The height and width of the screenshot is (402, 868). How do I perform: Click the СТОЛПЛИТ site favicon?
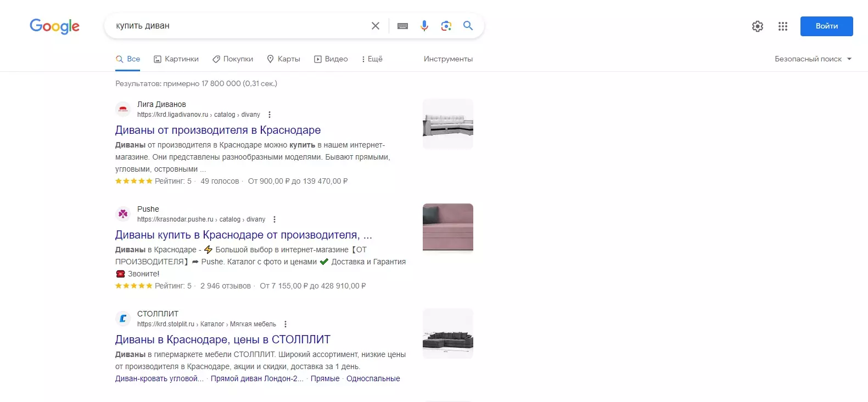123,319
